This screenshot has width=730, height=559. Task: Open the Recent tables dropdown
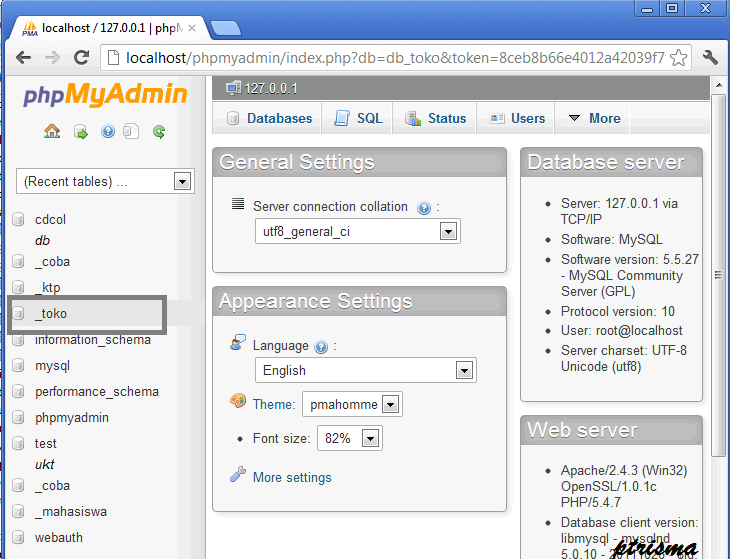[x=105, y=181]
